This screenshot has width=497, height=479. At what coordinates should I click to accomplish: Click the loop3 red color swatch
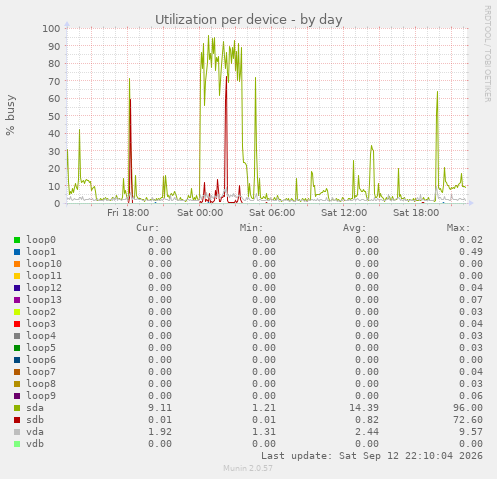tap(17, 324)
